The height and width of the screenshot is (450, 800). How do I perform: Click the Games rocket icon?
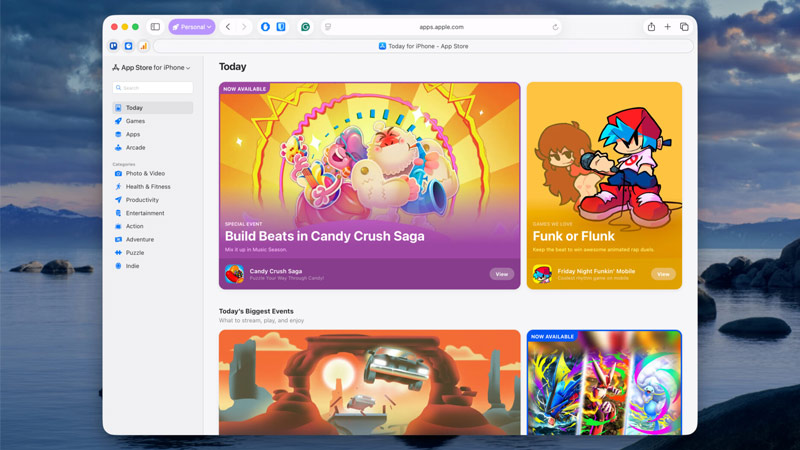coord(118,121)
